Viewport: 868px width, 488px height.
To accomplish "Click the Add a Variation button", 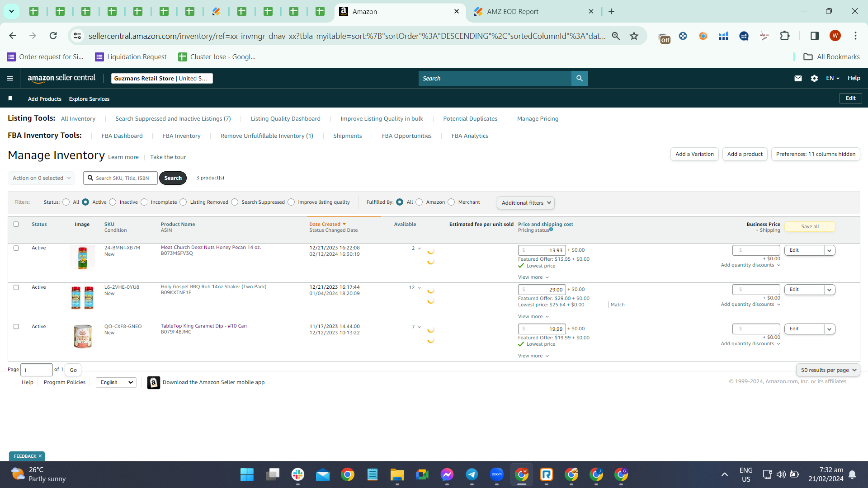I will 694,154.
